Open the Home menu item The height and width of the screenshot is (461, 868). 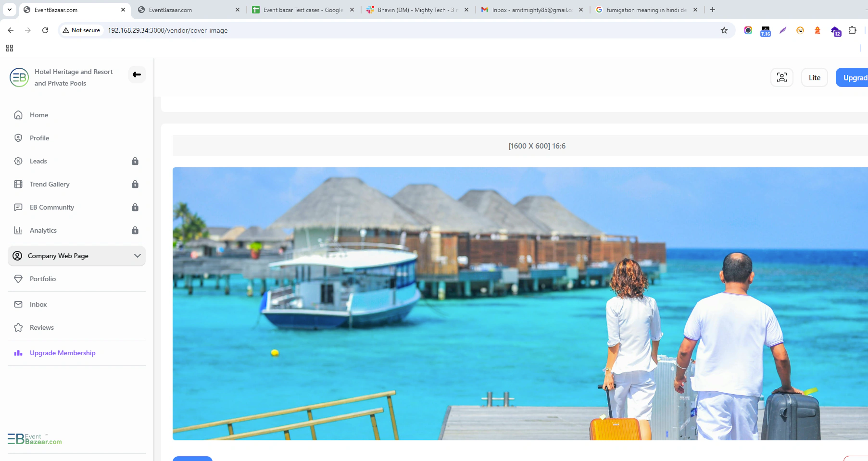point(38,115)
